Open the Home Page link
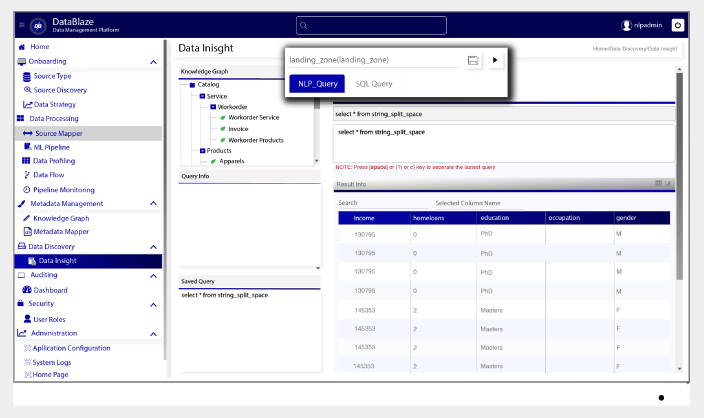Image resolution: width=704 pixels, height=418 pixels. [x=50, y=374]
